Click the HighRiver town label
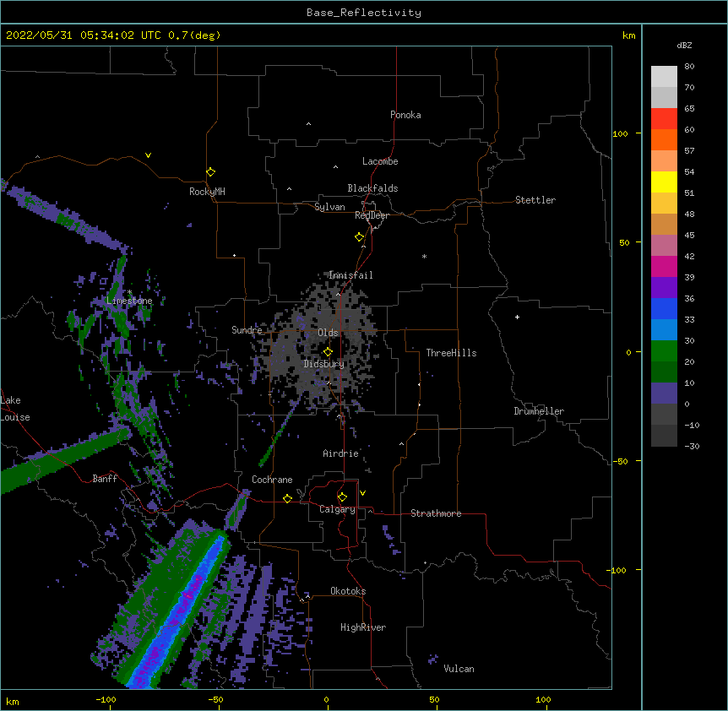The image size is (728, 711). point(363,627)
